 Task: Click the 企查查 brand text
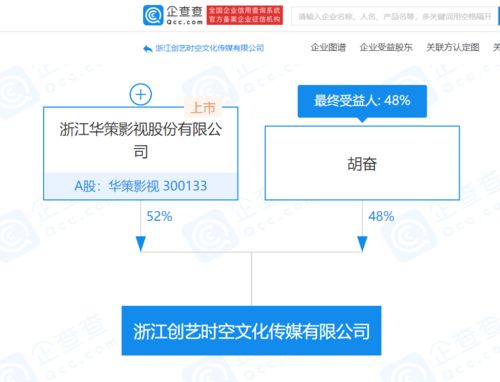point(184,12)
